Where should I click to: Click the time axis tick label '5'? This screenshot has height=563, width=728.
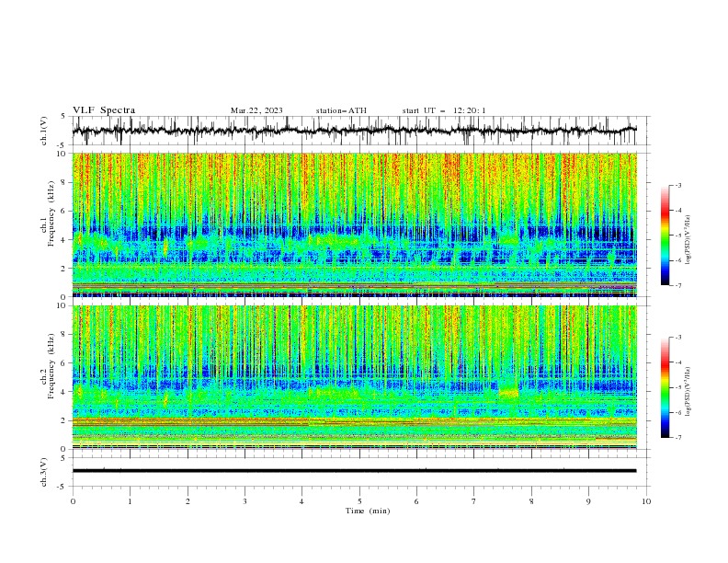click(x=359, y=501)
